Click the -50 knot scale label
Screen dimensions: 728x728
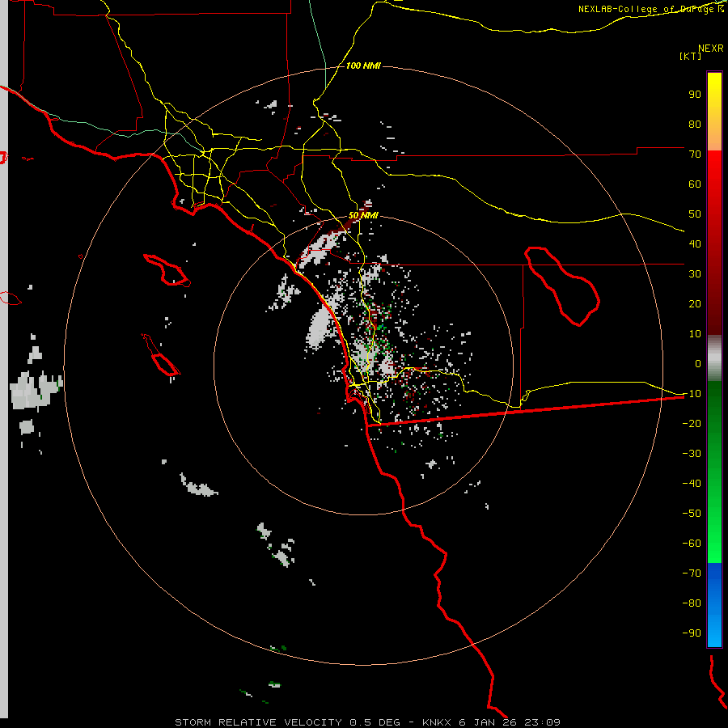692,514
